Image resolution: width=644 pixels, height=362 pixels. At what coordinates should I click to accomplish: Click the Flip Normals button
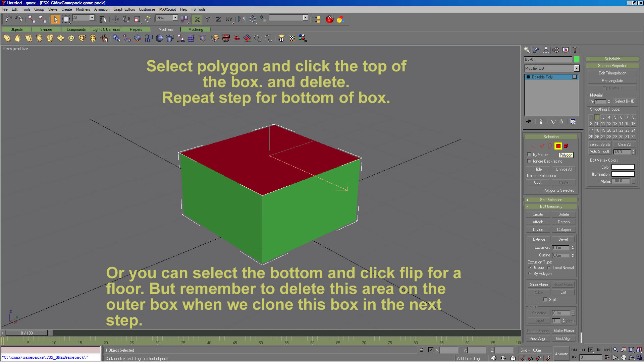coord(612,88)
